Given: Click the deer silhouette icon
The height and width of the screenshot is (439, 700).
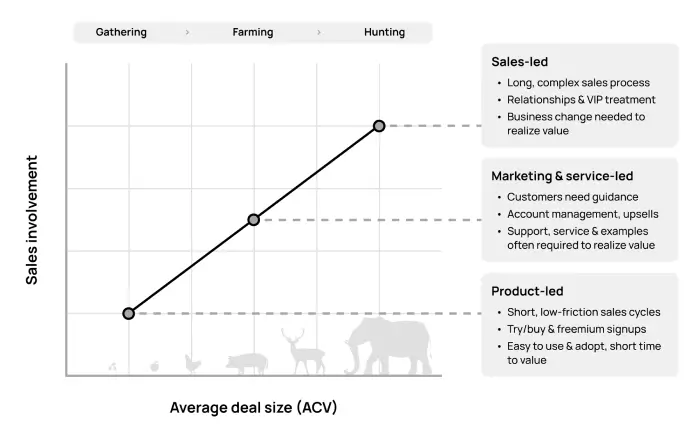Looking at the screenshot, I should coord(304,354).
